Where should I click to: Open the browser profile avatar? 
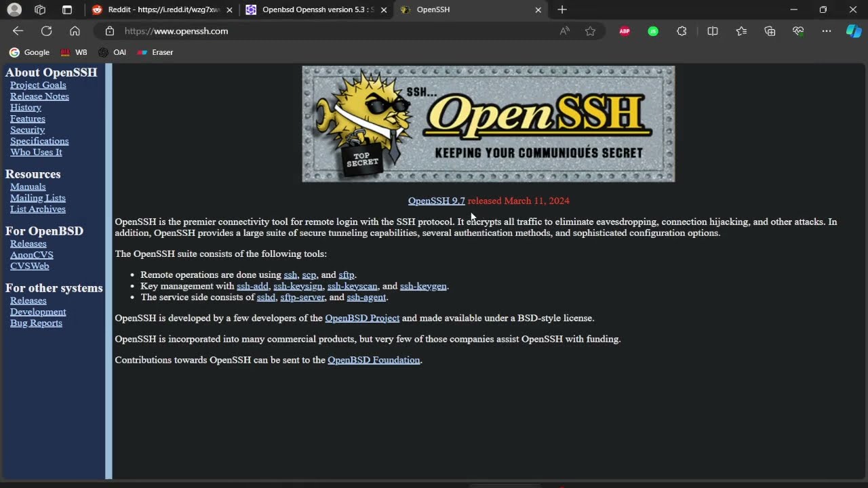(14, 9)
